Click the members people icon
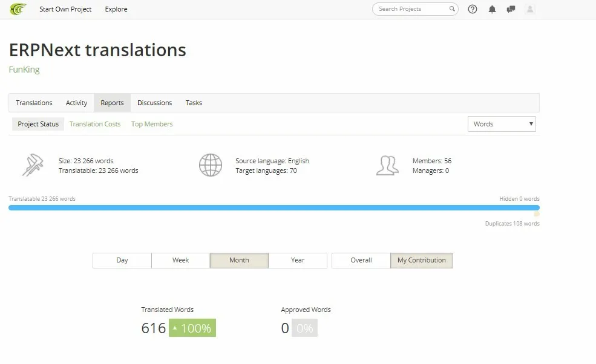The width and height of the screenshot is (596, 364). pyautogui.click(x=387, y=165)
